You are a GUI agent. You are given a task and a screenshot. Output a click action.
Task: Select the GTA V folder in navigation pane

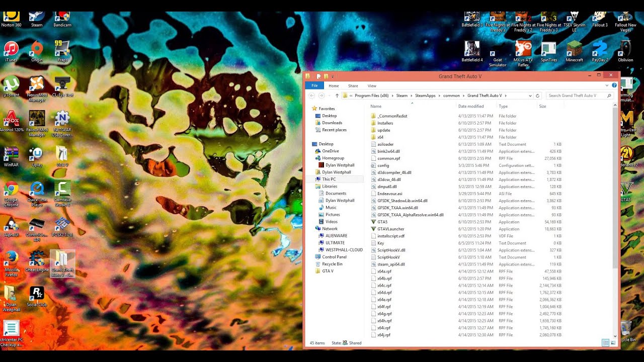[x=328, y=271]
